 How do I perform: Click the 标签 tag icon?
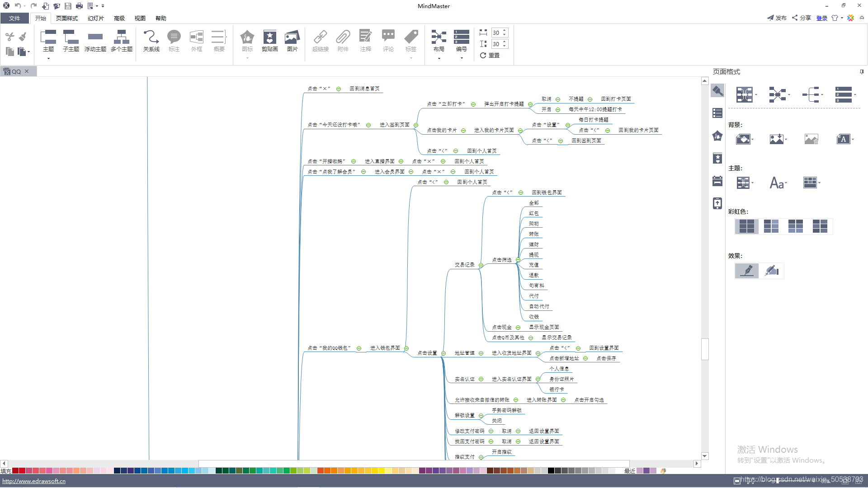tap(411, 41)
